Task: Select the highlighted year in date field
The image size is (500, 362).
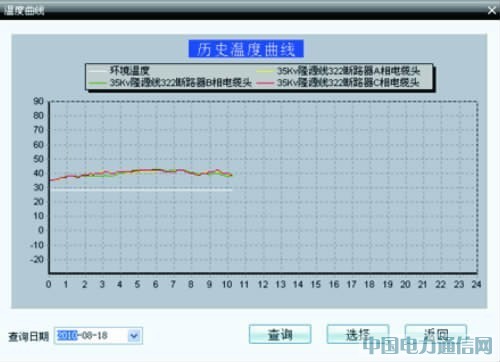Action: (67, 335)
